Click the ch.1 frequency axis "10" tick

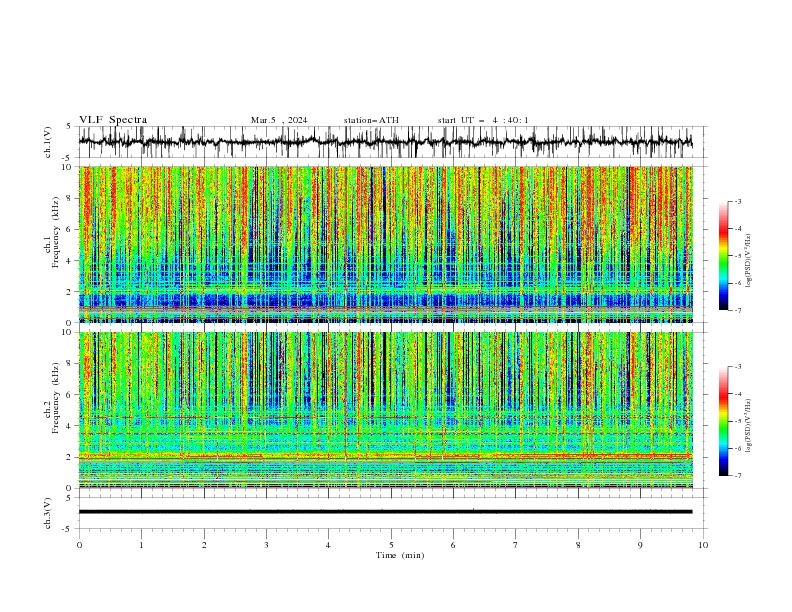pos(69,167)
